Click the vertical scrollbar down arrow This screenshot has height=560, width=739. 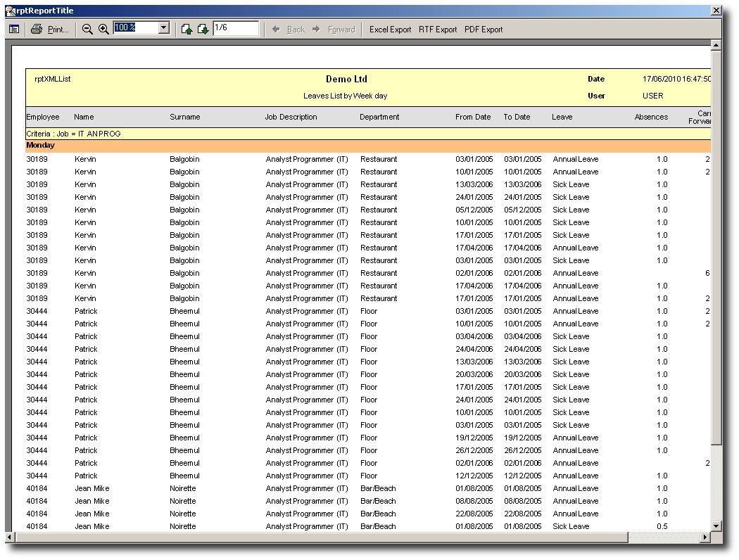point(716,526)
